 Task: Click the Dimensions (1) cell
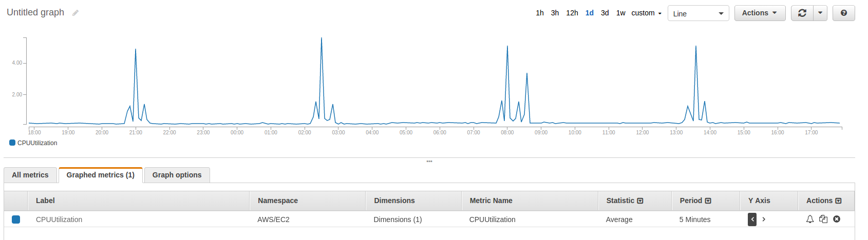tap(398, 219)
